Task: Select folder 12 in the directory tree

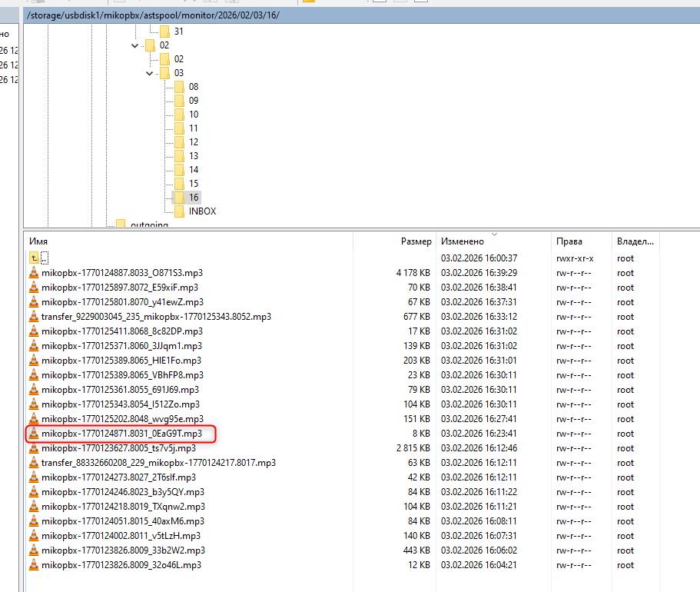Action: point(193,142)
